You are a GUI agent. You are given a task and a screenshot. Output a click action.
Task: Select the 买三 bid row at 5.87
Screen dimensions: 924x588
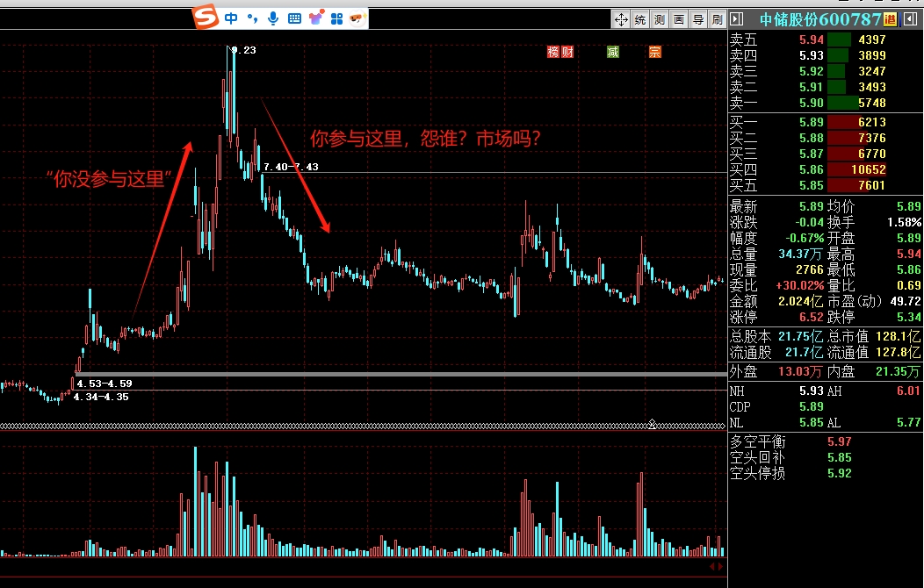tap(825, 154)
